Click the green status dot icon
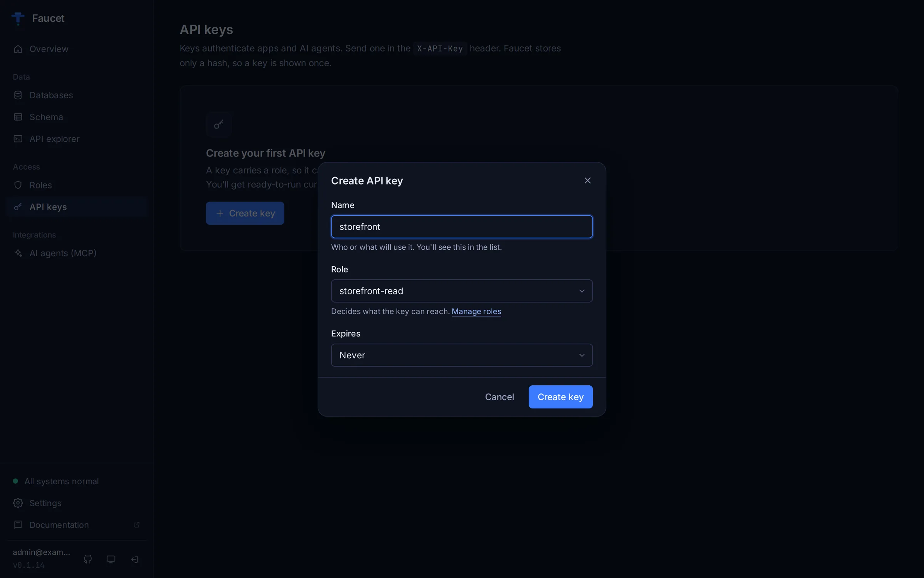Viewport: 924px width, 578px height. 15,481
